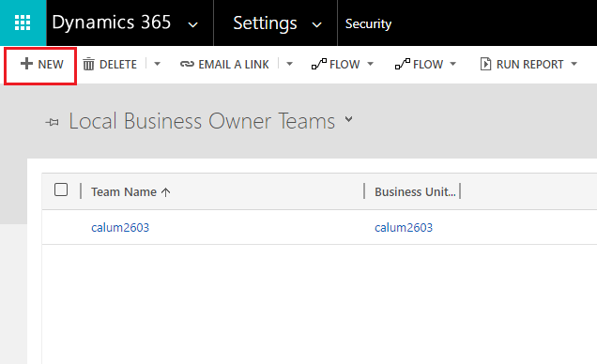Expand the RUN REPORT dropdown arrow
This screenshot has width=597, height=364.
click(x=574, y=64)
